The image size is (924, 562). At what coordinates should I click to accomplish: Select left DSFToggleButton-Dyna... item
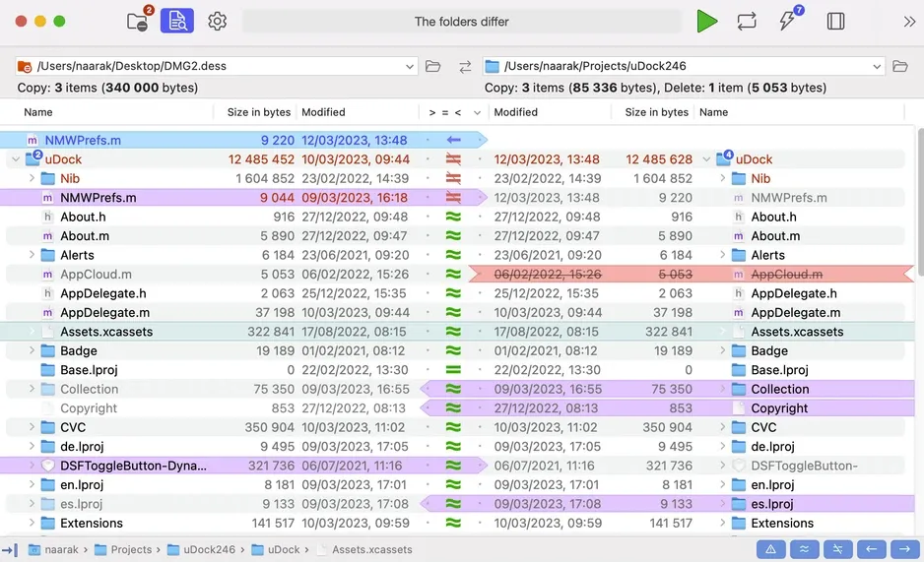(x=133, y=466)
